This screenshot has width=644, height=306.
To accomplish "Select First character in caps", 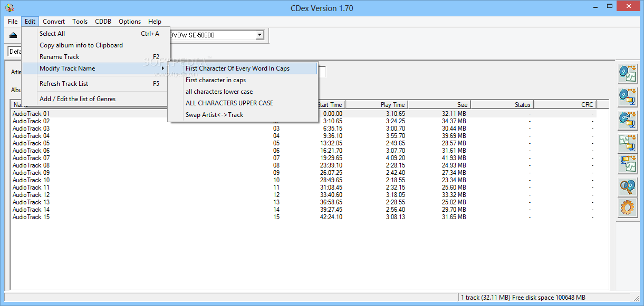I will click(x=243, y=80).
